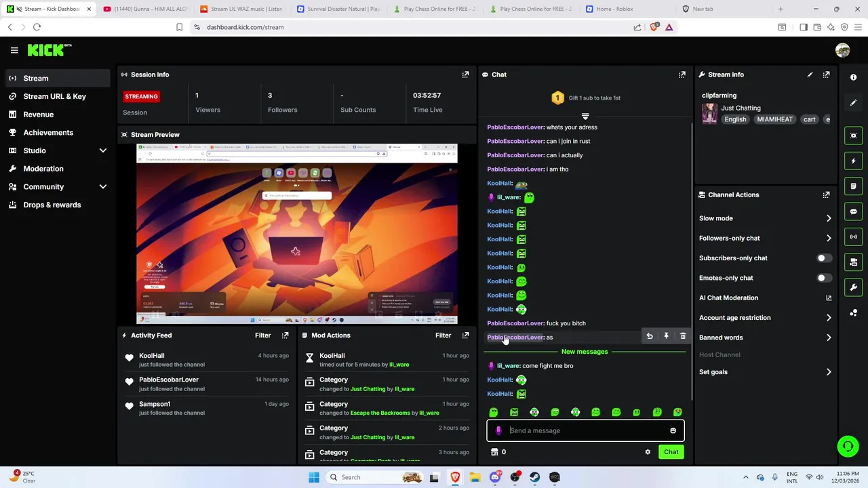The image size is (868, 488).
Task: Pin the hovered chat message
Action: (666, 336)
